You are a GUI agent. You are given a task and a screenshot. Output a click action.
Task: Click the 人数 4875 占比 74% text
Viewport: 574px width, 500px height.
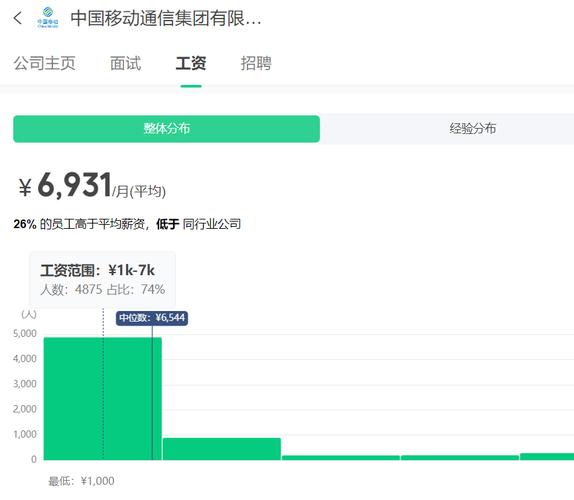[102, 290]
